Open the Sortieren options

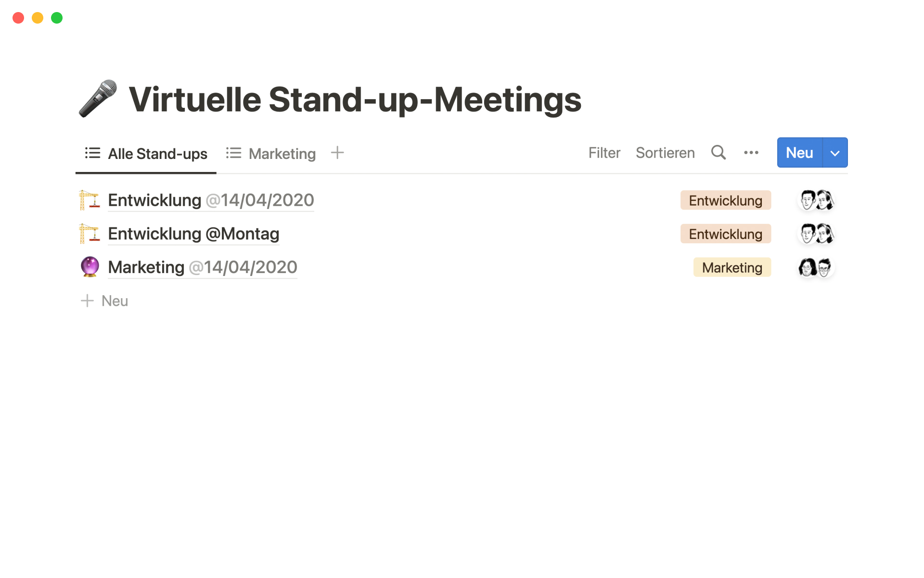[x=665, y=153]
